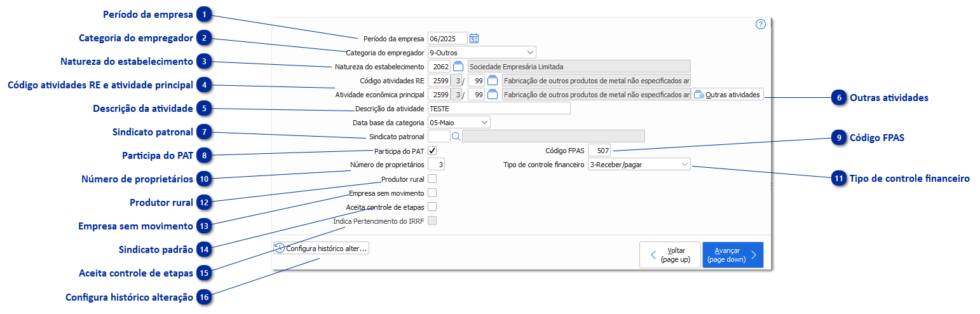Image resolution: width=980 pixels, height=314 pixels.
Task: Open lookup icon for Natureza do estabelecimento
Action: point(458,66)
